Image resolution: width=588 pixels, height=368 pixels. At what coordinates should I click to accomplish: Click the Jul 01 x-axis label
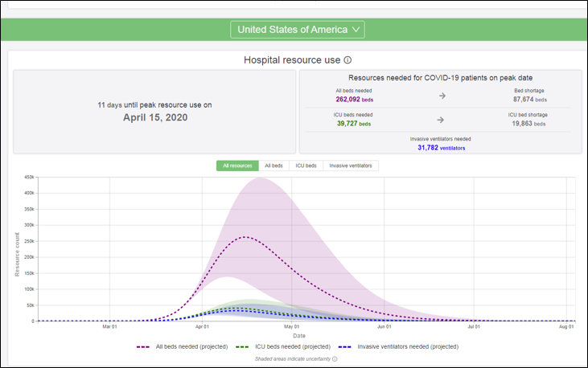point(474,327)
